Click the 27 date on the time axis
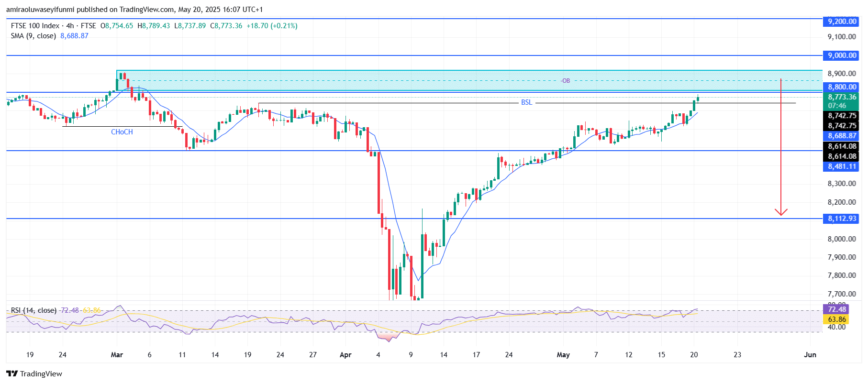Screen dimensions: 868x384 [313, 355]
